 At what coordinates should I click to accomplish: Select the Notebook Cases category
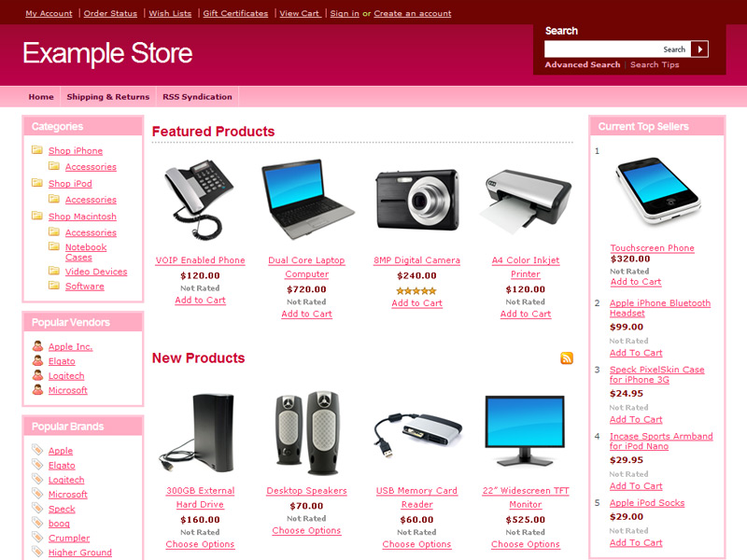86,252
